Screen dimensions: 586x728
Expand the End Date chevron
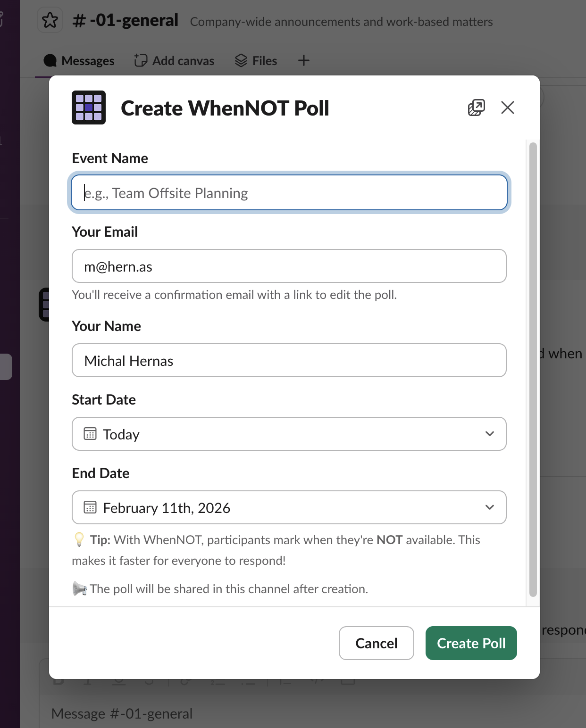tap(489, 507)
